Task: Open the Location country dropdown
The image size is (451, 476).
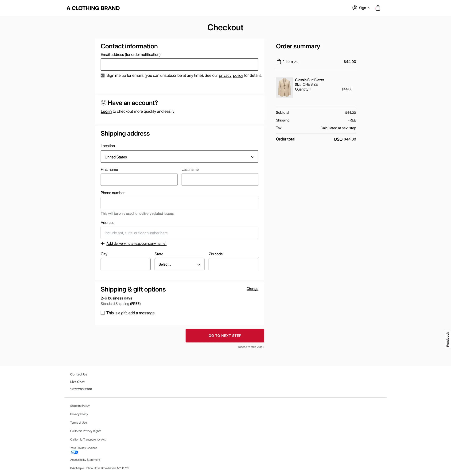Action: 179,157
